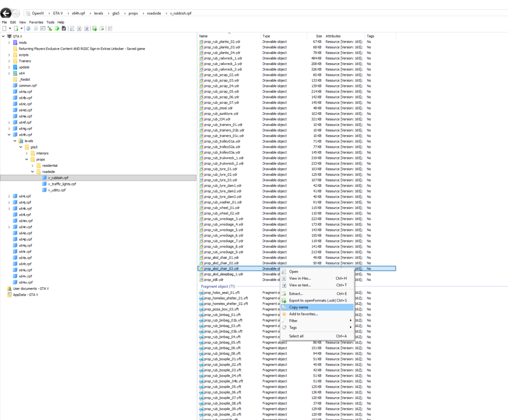Image resolution: width=508 pixels, height=420 pixels.
Task: Click the checklist options toolbar icon
Action: coord(43,28)
